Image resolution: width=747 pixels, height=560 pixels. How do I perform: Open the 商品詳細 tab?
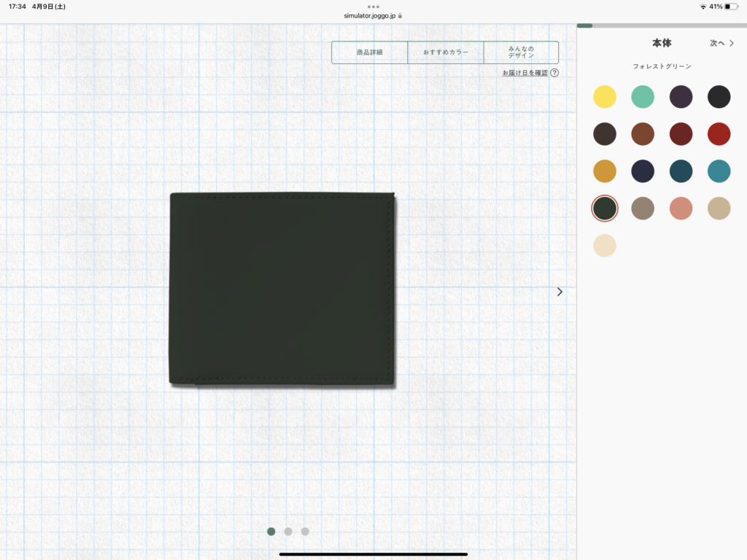click(370, 52)
